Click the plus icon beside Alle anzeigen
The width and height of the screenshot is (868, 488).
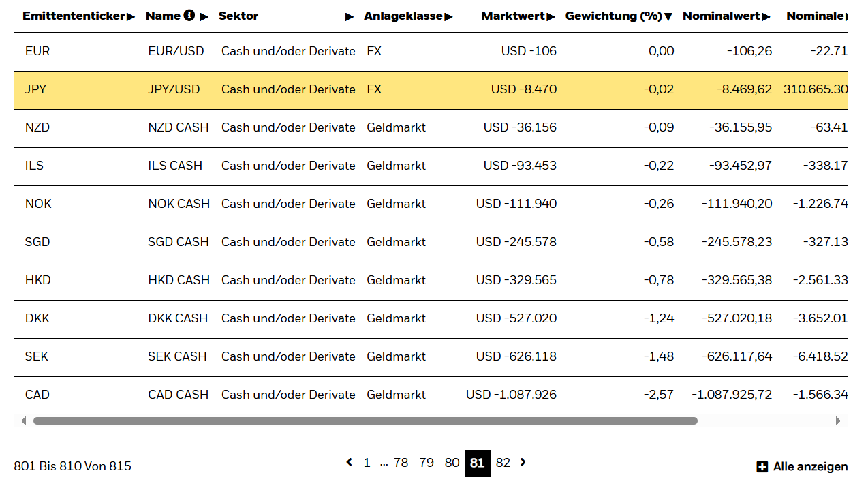(x=762, y=467)
